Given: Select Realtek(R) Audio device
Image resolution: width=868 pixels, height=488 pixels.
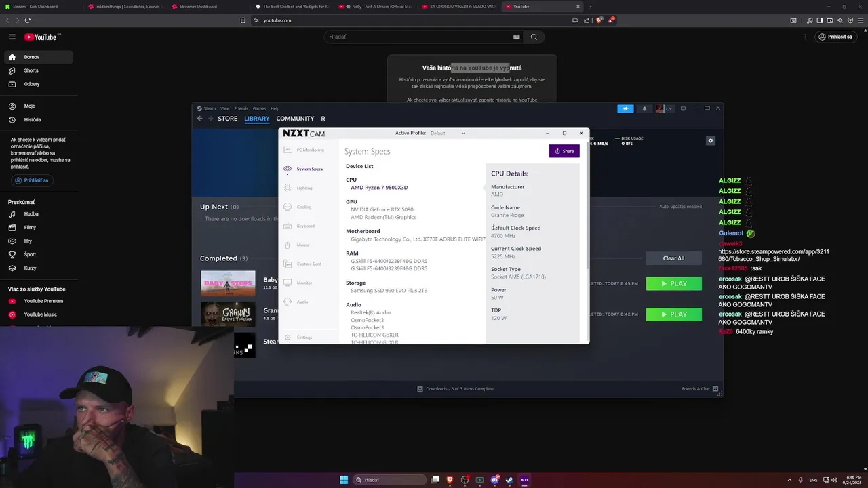Looking at the screenshot, I should 370,312.
